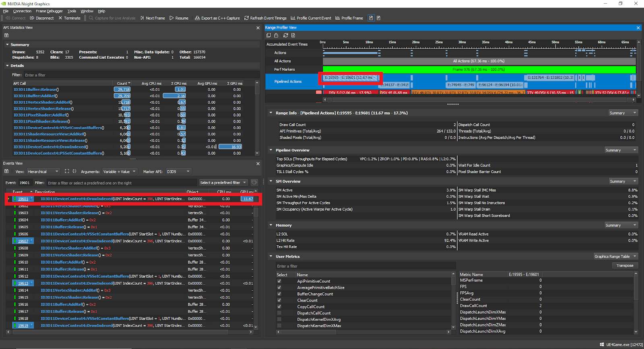Click the highlighted document icon after Profile Frame
Screen dimensions: 644x349
point(371,18)
